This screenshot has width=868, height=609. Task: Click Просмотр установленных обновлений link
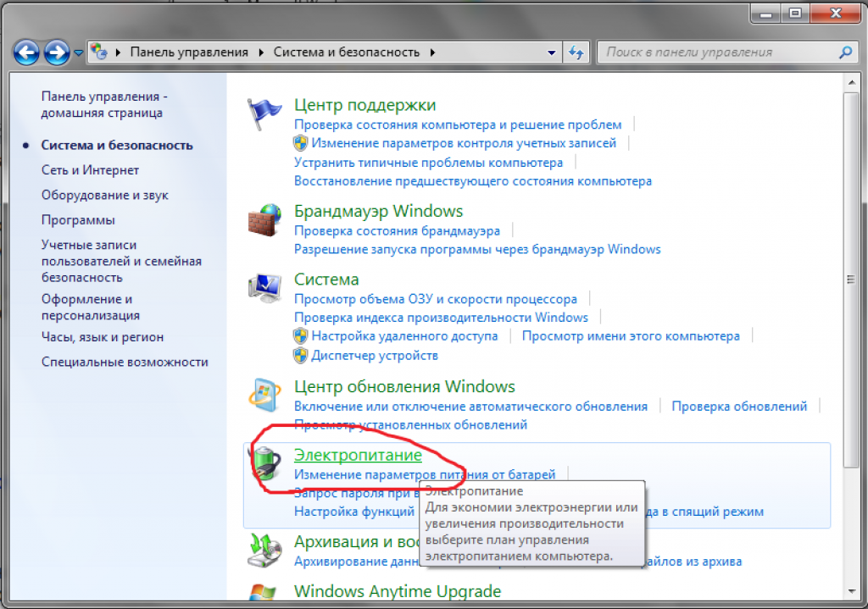point(410,424)
